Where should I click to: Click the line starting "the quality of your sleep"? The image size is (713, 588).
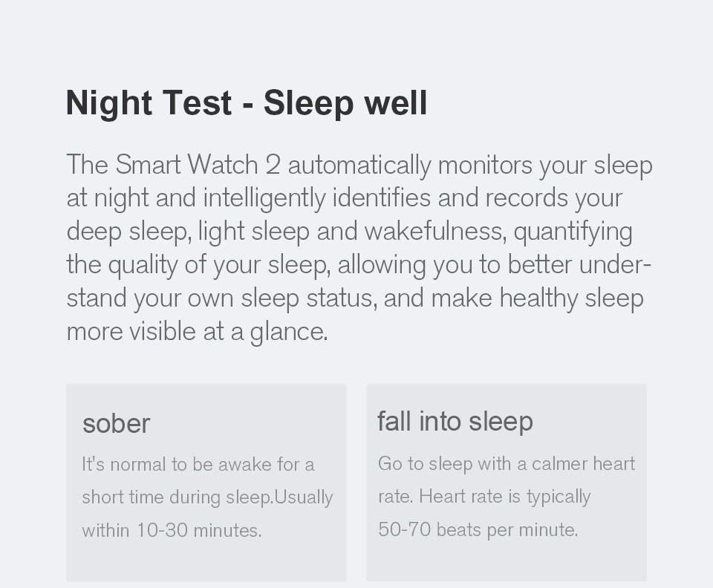[359, 265]
